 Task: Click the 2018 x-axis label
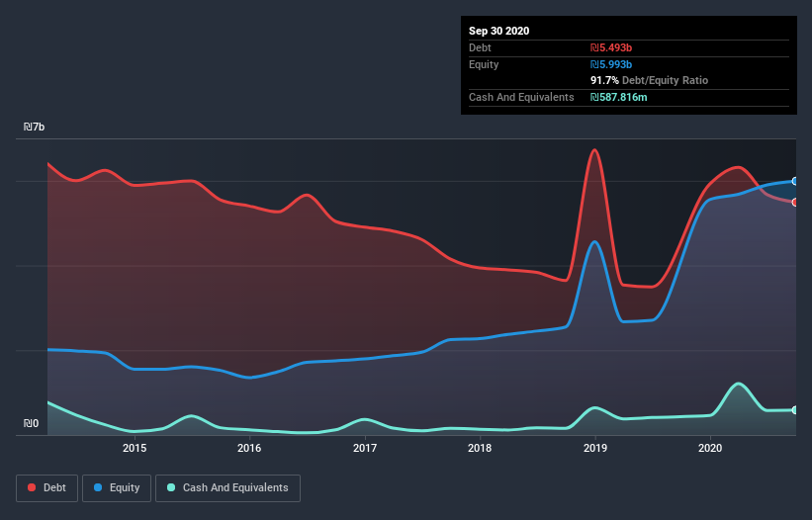click(480, 448)
